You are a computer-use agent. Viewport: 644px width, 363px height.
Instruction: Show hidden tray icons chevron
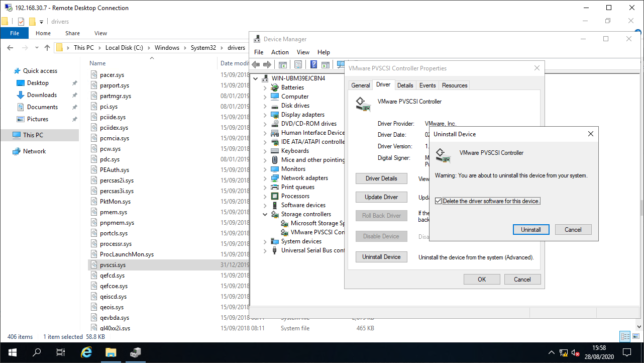tap(551, 353)
